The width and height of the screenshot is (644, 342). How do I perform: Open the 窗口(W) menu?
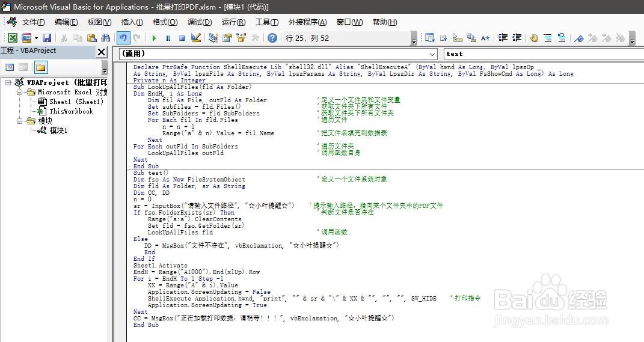349,22
